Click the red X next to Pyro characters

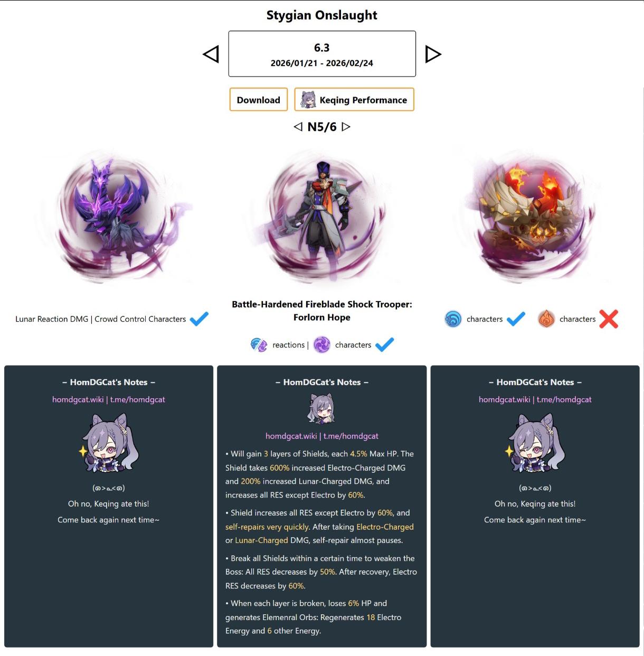pos(609,319)
